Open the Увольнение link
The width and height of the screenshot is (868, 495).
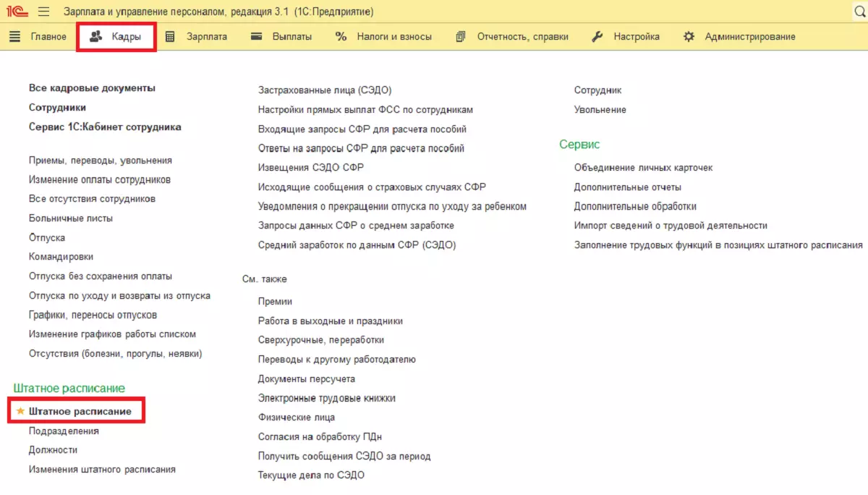tap(600, 109)
